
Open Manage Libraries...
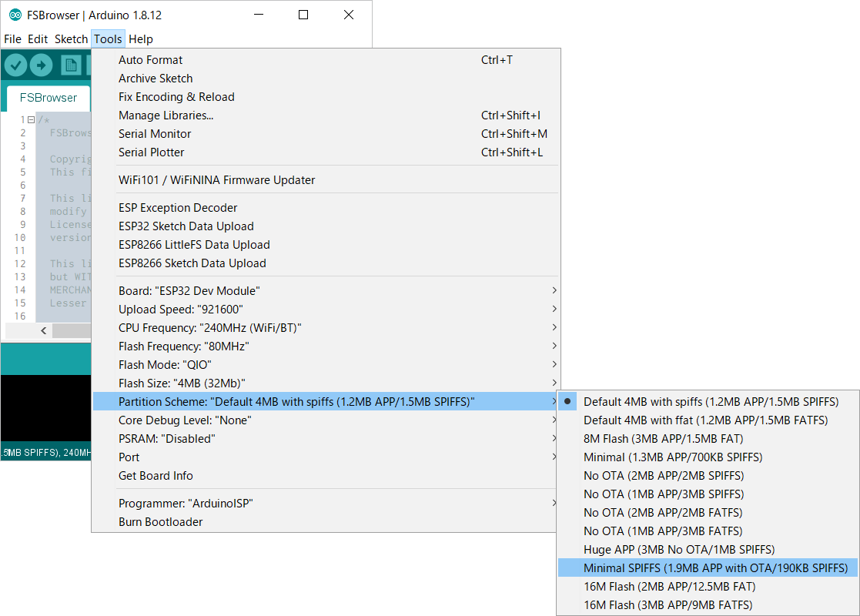pos(326,115)
